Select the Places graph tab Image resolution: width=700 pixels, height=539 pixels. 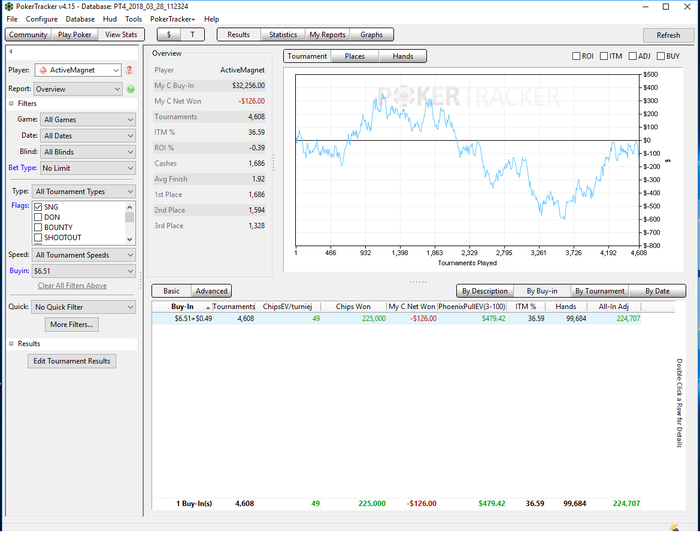tap(354, 56)
